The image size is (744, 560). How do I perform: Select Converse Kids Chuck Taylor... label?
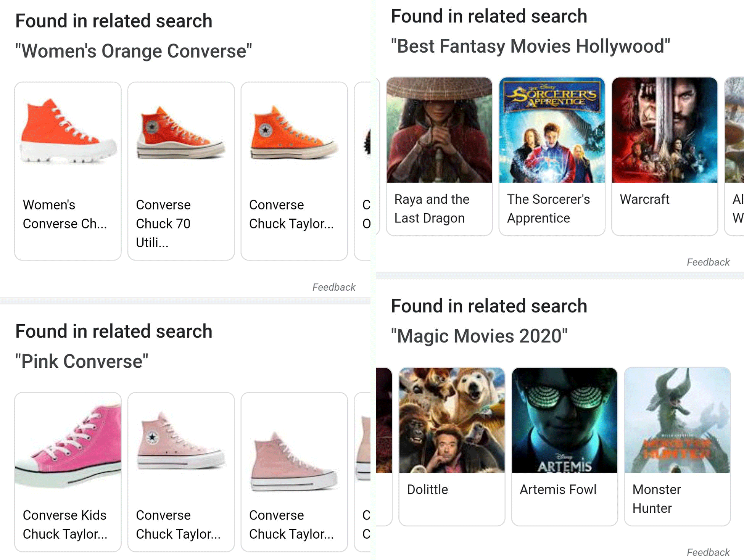(65, 525)
